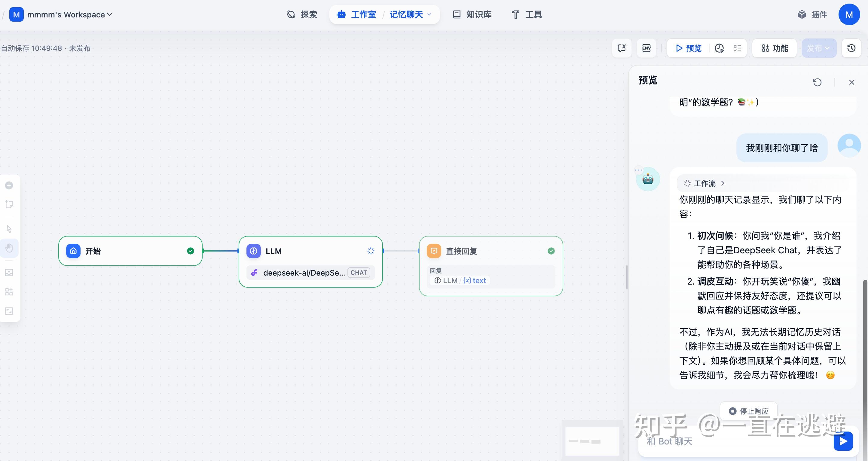This screenshot has height=461, width=868.
Task: Switch to the selection cursor tool
Action: (x=9, y=228)
